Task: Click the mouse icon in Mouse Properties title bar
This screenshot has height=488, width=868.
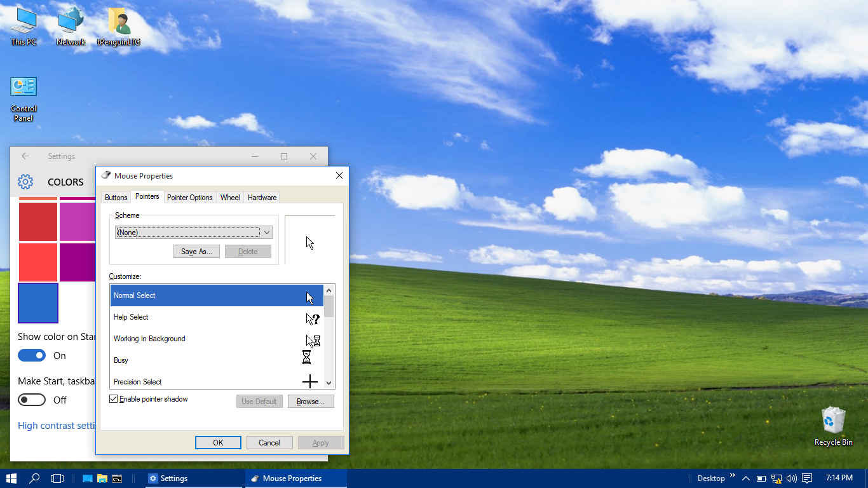Action: pyautogui.click(x=105, y=175)
